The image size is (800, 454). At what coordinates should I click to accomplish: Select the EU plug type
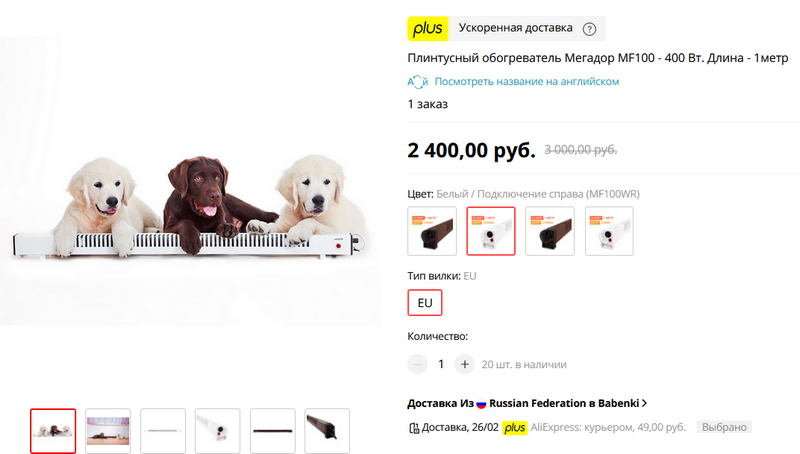[x=425, y=302]
